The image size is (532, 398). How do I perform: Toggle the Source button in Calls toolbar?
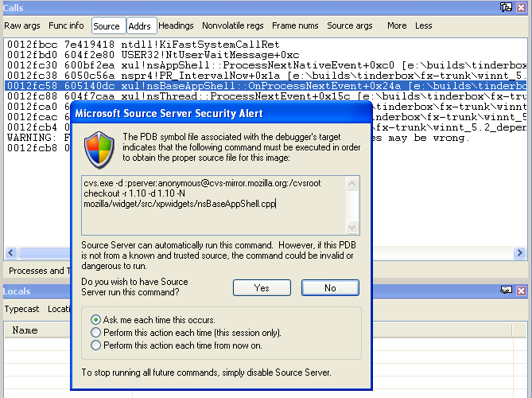pos(107,26)
